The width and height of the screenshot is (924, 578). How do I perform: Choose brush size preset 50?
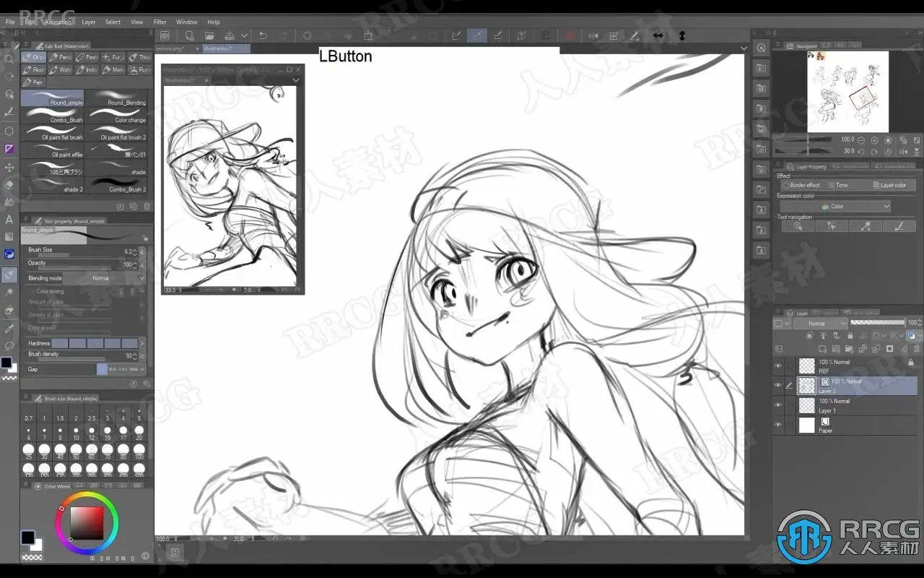[x=76, y=453]
